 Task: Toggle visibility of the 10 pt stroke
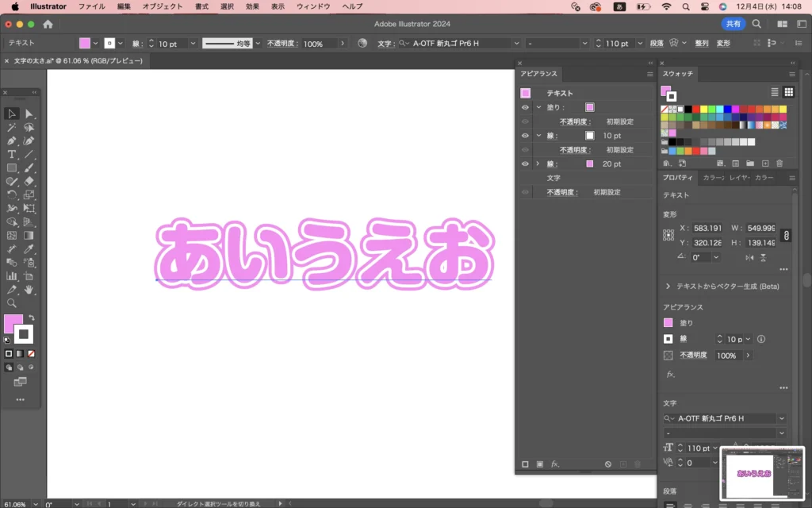[x=525, y=136]
